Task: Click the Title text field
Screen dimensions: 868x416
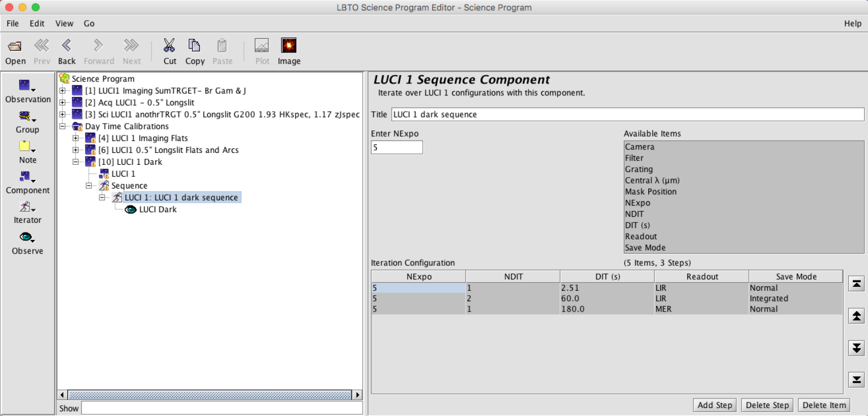Action: pyautogui.click(x=628, y=115)
